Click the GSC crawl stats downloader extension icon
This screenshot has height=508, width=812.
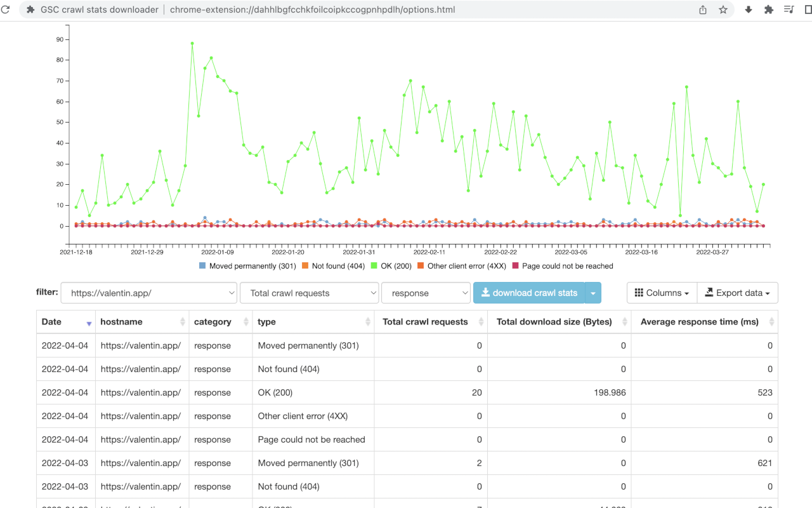pos(31,10)
